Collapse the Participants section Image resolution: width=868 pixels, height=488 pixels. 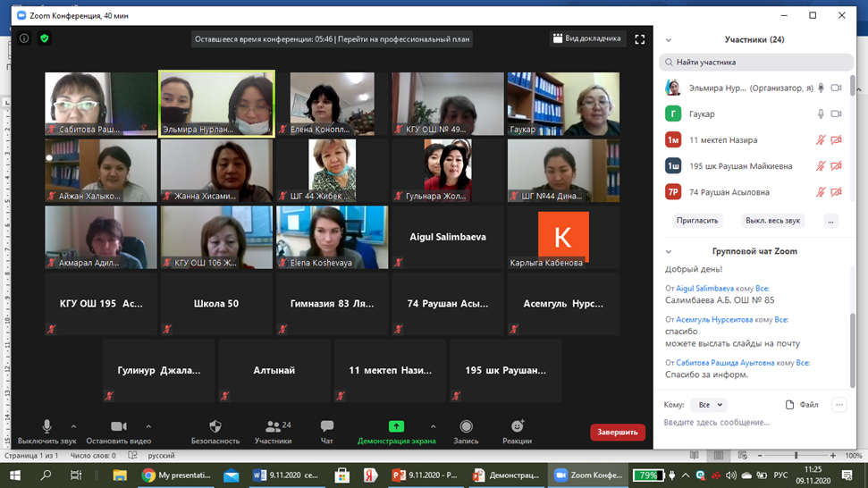668,40
